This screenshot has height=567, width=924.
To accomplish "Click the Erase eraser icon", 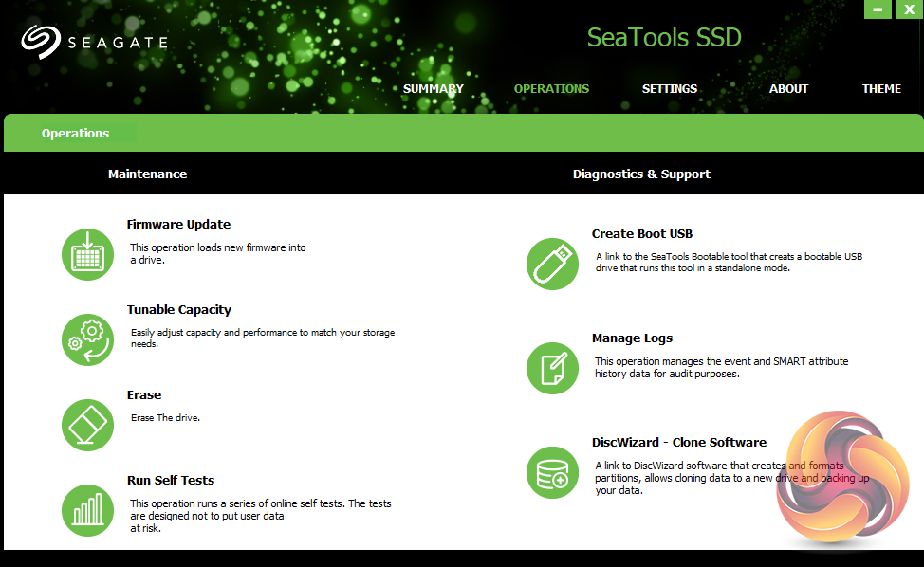I will 88,425.
